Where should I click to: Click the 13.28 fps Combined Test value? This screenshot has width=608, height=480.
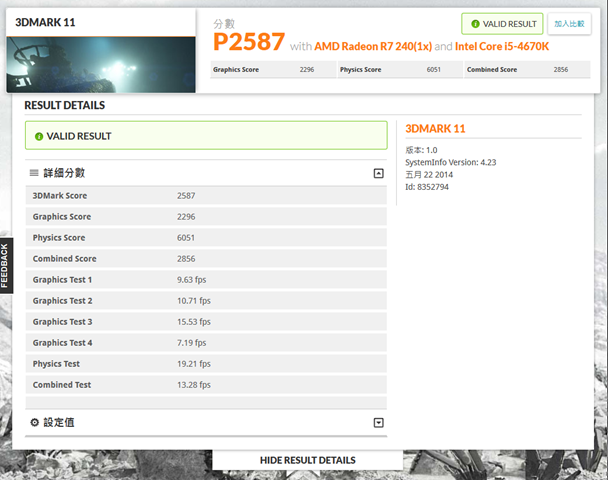coord(194,385)
